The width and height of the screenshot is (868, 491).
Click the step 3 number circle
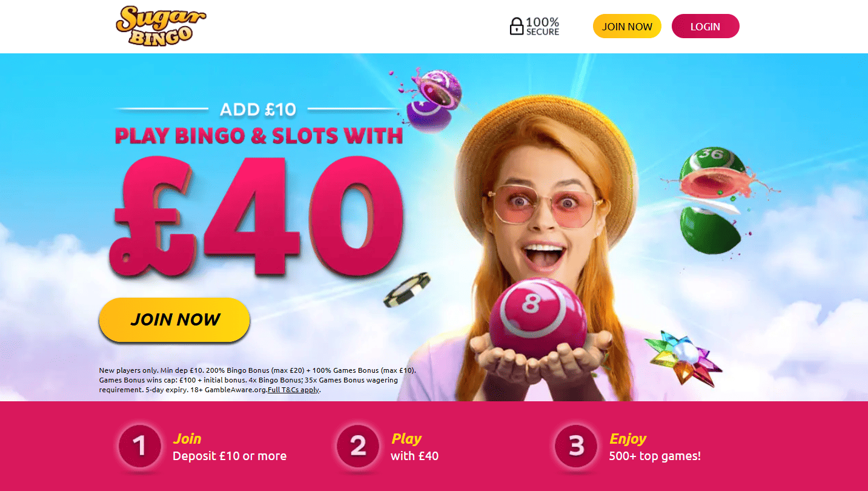(x=576, y=447)
